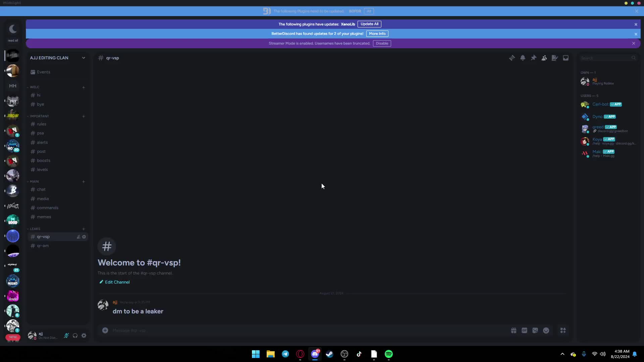Open pinned messages pin icon
The width and height of the screenshot is (644, 362).
[x=533, y=58]
